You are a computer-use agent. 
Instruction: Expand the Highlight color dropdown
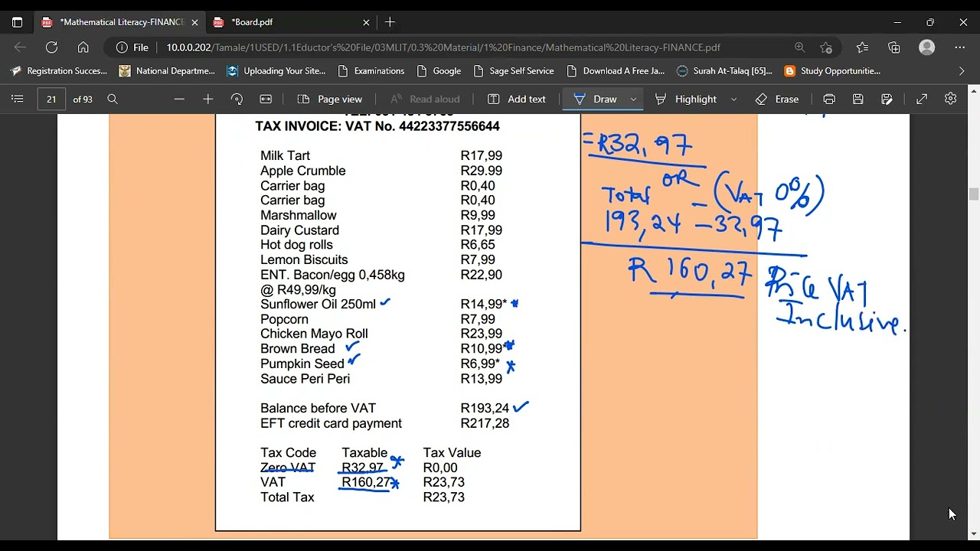tap(733, 99)
